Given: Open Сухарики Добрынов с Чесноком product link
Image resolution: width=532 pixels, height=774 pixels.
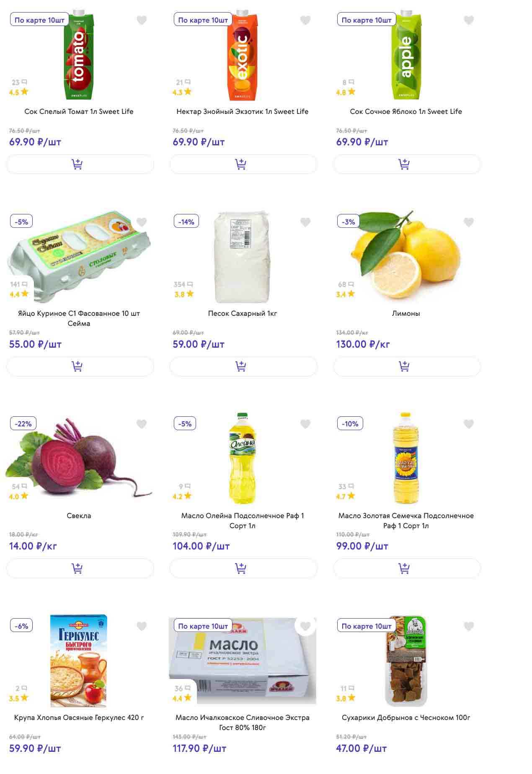Looking at the screenshot, I should [405, 717].
